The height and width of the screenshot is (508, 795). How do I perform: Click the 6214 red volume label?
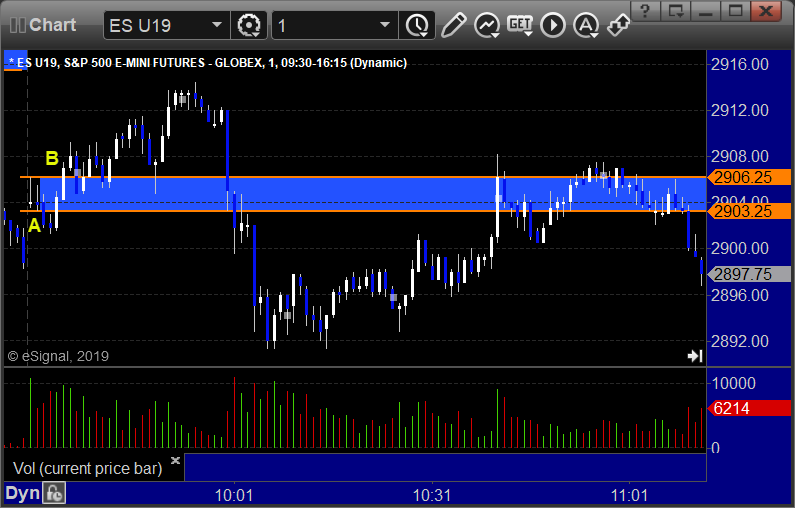(x=749, y=408)
